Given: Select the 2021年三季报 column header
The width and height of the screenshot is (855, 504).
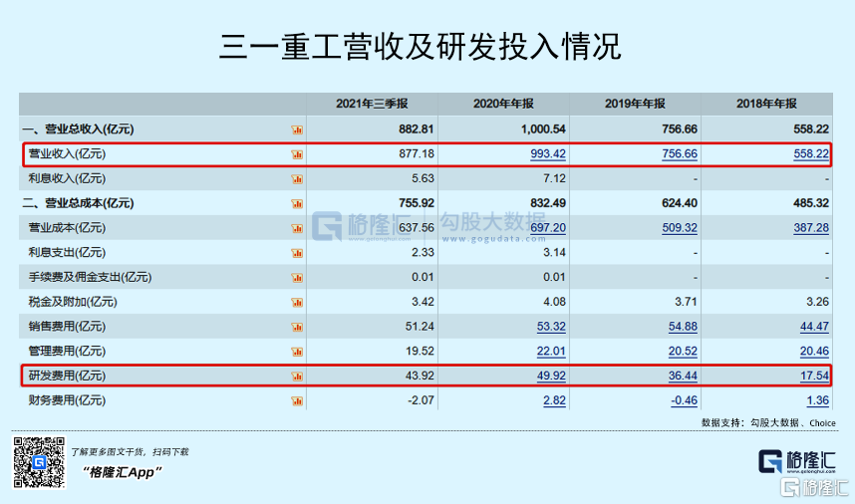Looking at the screenshot, I should (x=372, y=104).
